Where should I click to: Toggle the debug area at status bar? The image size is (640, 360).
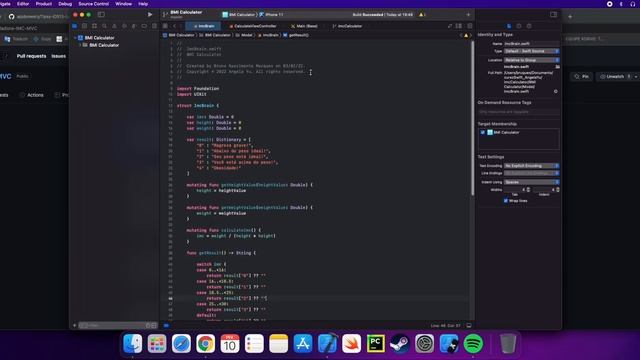469,326
